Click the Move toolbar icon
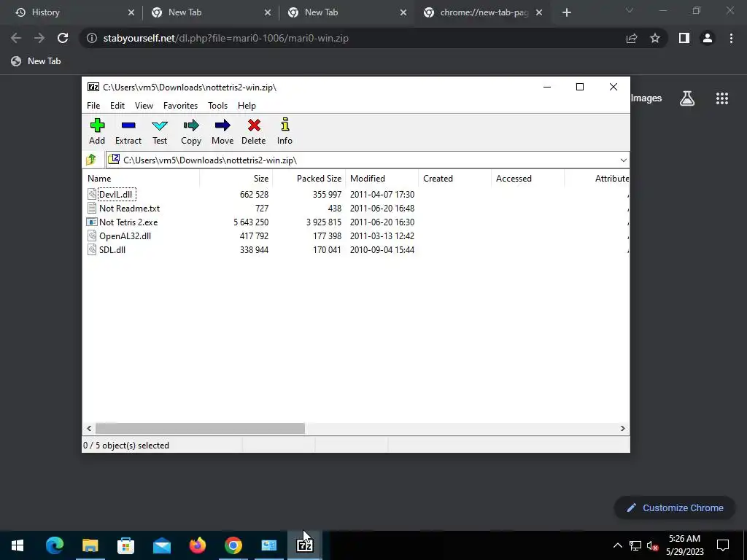The image size is (747, 560). tap(222, 131)
